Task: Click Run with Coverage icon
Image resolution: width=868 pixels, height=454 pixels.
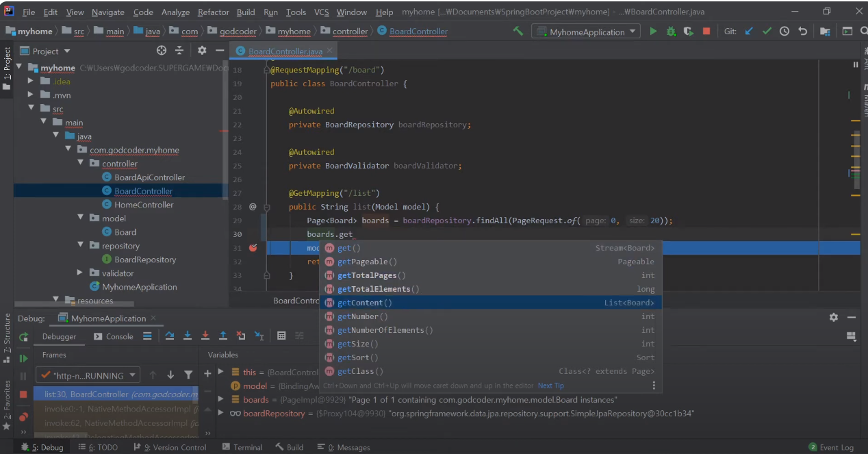Action: [688, 31]
